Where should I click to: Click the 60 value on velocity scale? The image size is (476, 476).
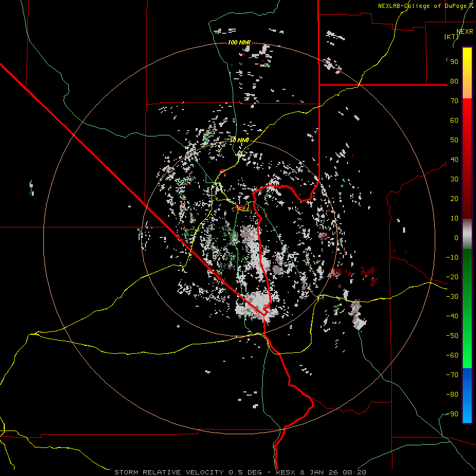pos(454,121)
